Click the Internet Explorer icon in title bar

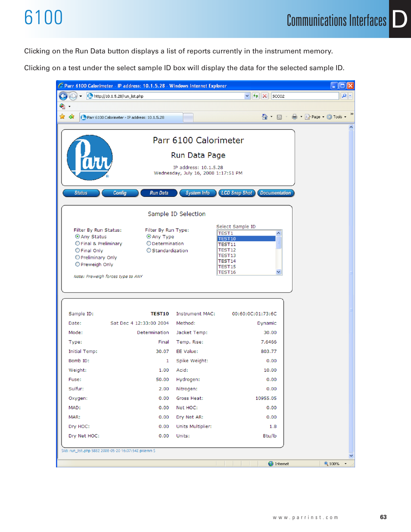(61, 86)
